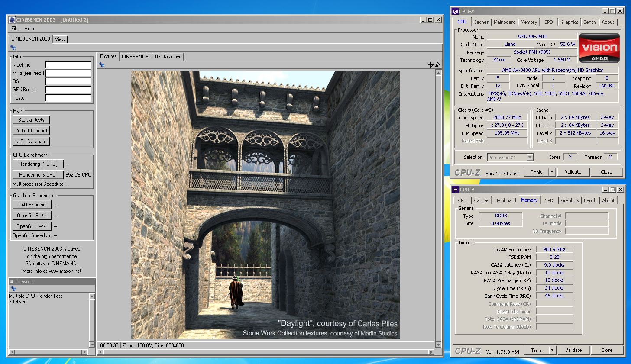
Task: Click the 2860.77 MHz core speed value
Action: [507, 117]
